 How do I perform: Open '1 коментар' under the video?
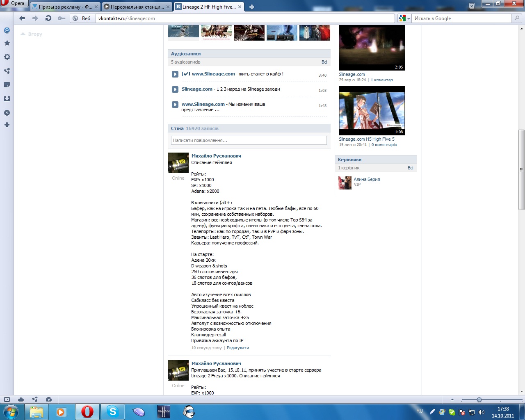[x=382, y=80]
